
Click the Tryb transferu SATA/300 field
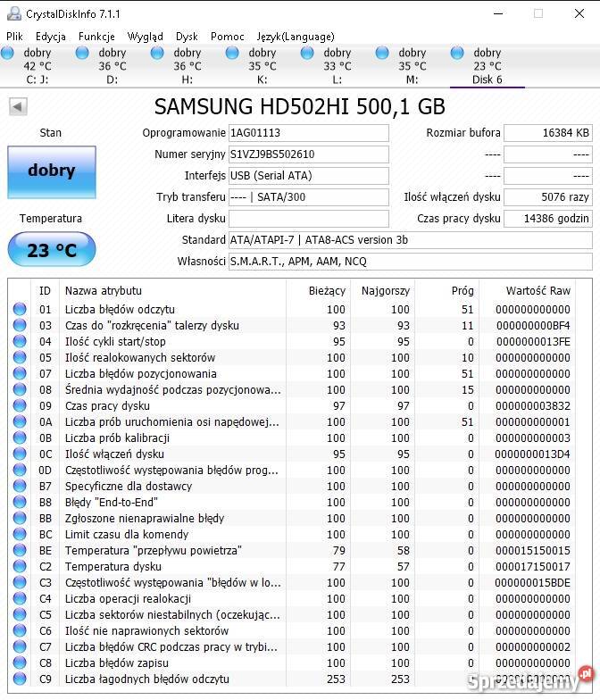[x=309, y=197]
